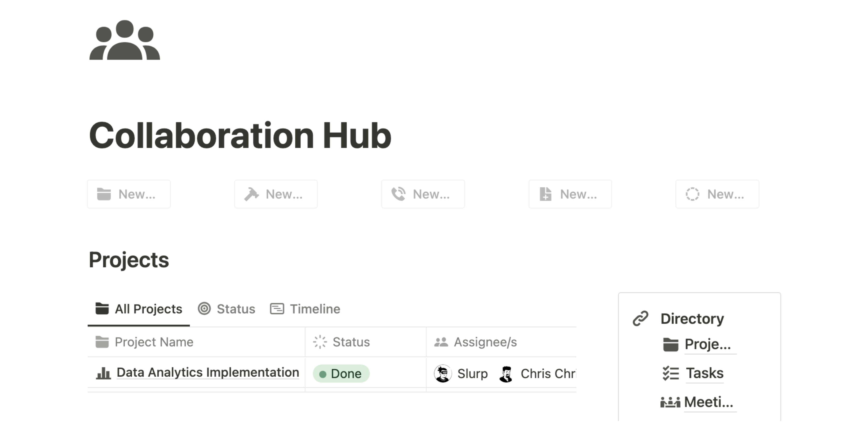Click Chris's avatar in assignees
The height and width of the screenshot is (434, 868).
point(506,374)
